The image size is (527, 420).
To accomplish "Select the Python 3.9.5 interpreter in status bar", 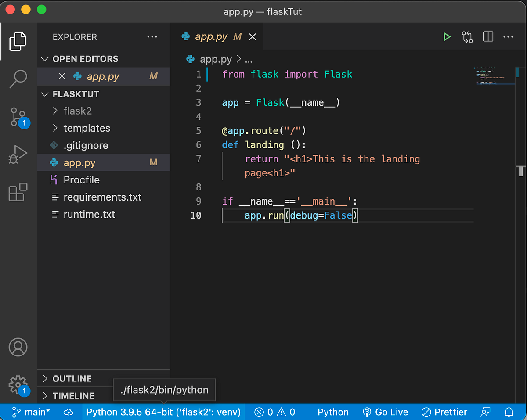I will point(162,412).
